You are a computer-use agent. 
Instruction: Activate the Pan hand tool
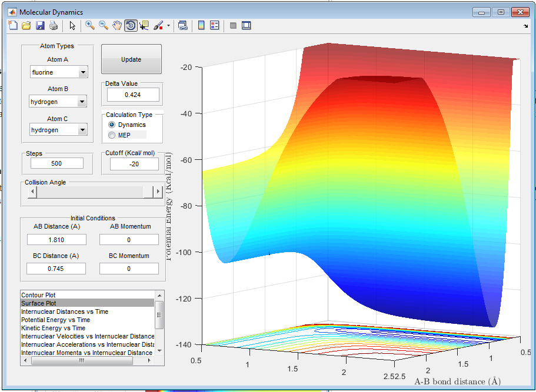tap(117, 25)
